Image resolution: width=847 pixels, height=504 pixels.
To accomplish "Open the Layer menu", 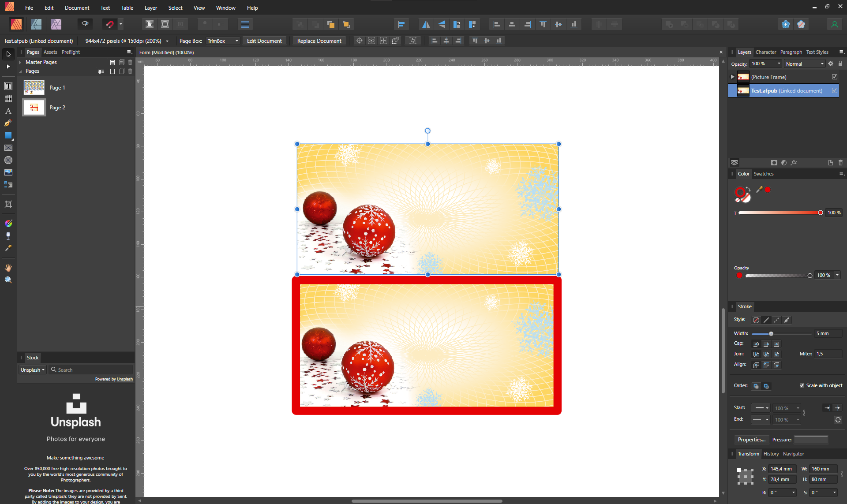I will pos(151,8).
